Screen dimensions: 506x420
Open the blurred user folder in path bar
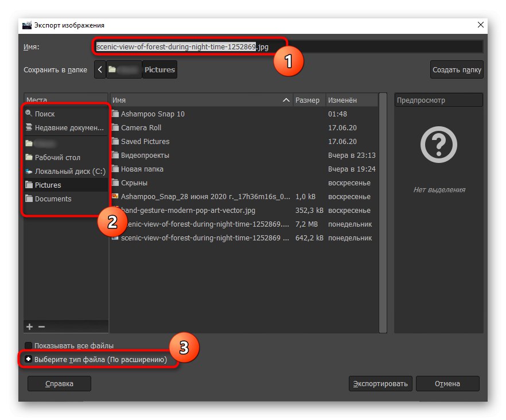(x=124, y=69)
